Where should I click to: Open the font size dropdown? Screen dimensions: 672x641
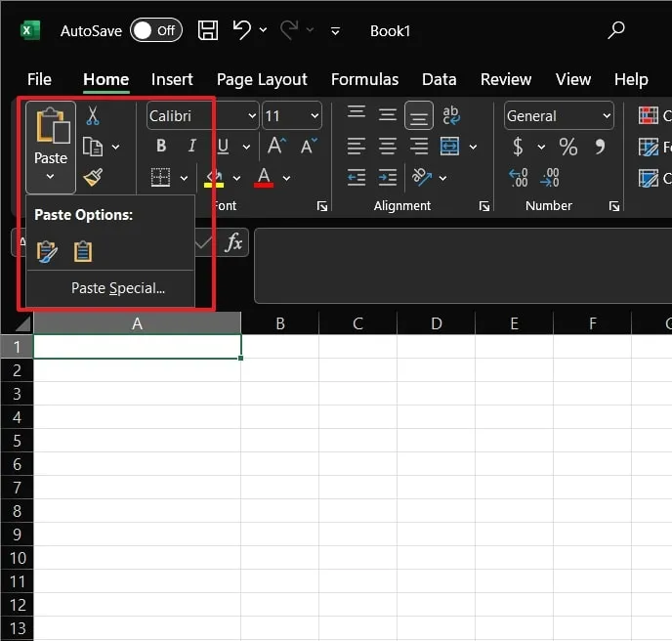[315, 116]
